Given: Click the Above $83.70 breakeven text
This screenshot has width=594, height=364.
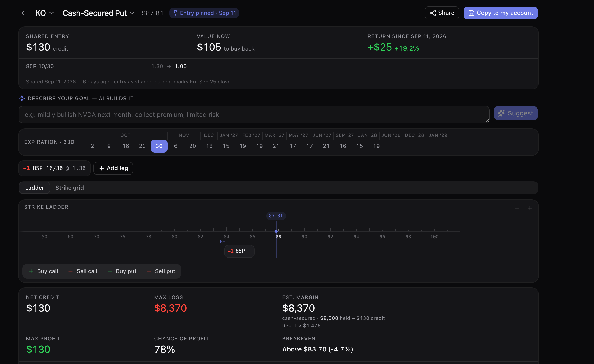Looking at the screenshot, I should point(317,349).
